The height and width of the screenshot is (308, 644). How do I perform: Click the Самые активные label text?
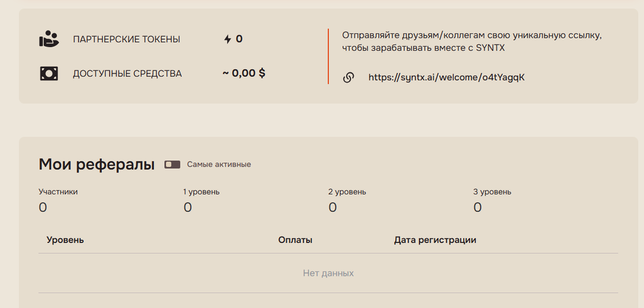(x=219, y=164)
